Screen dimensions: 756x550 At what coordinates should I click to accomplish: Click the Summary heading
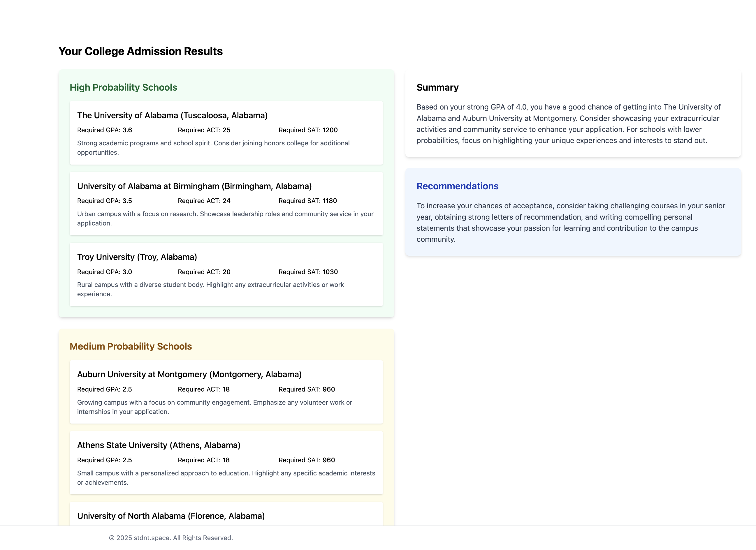tap(438, 87)
